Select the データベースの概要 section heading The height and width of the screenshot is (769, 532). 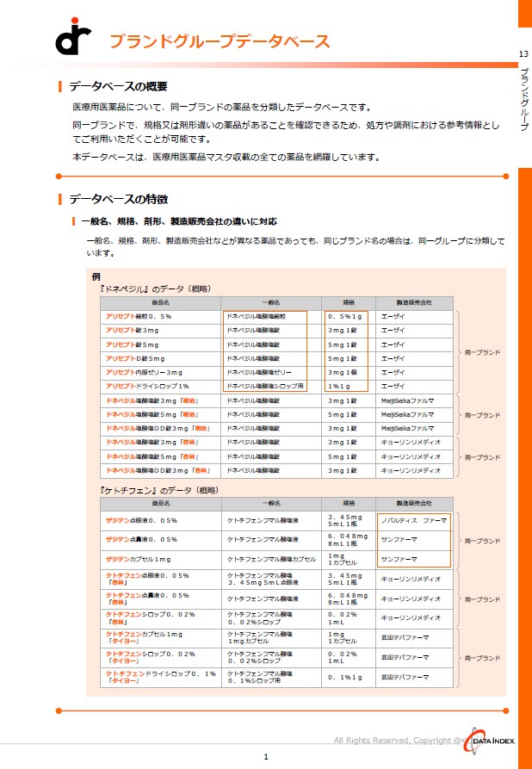click(x=118, y=86)
